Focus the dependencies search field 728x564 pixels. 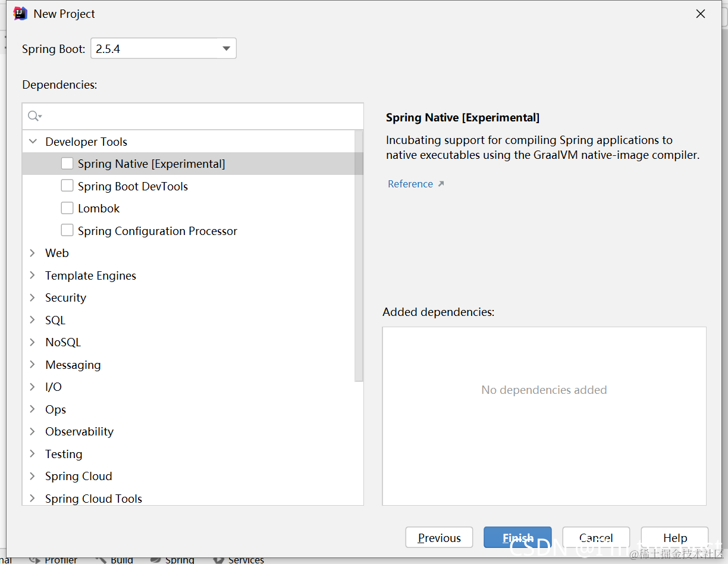click(x=193, y=116)
